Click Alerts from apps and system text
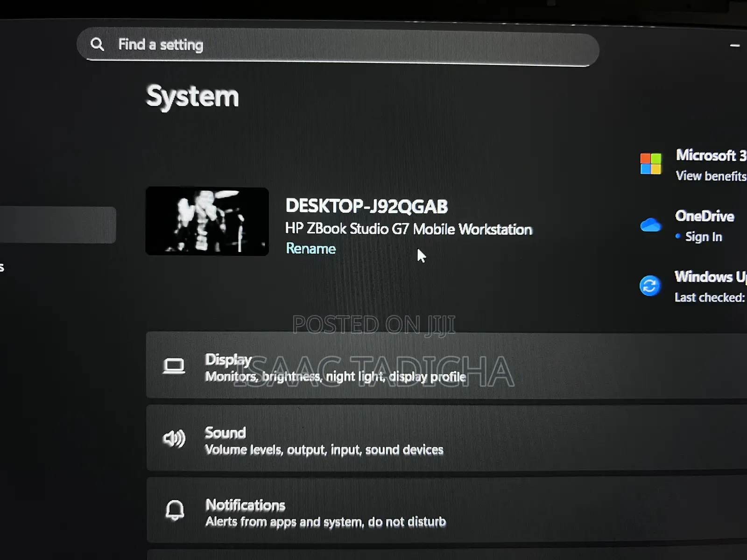This screenshot has width=747, height=560. coord(325,522)
